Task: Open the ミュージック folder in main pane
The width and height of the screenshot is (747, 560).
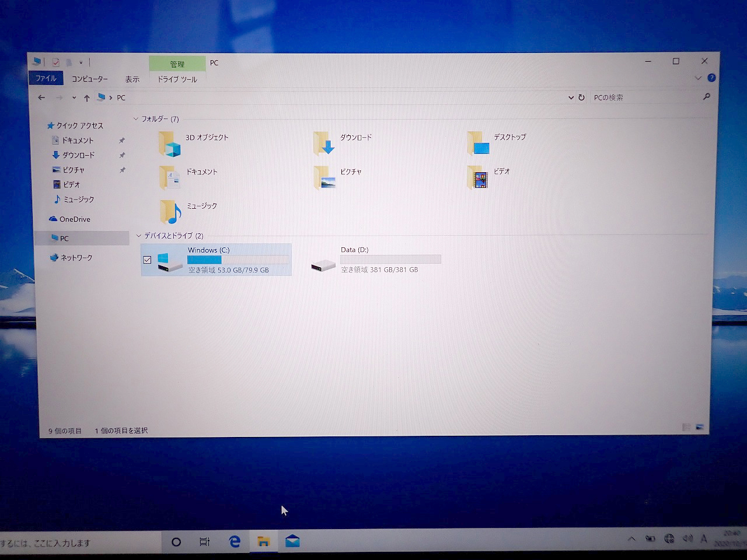Action: 171,212
